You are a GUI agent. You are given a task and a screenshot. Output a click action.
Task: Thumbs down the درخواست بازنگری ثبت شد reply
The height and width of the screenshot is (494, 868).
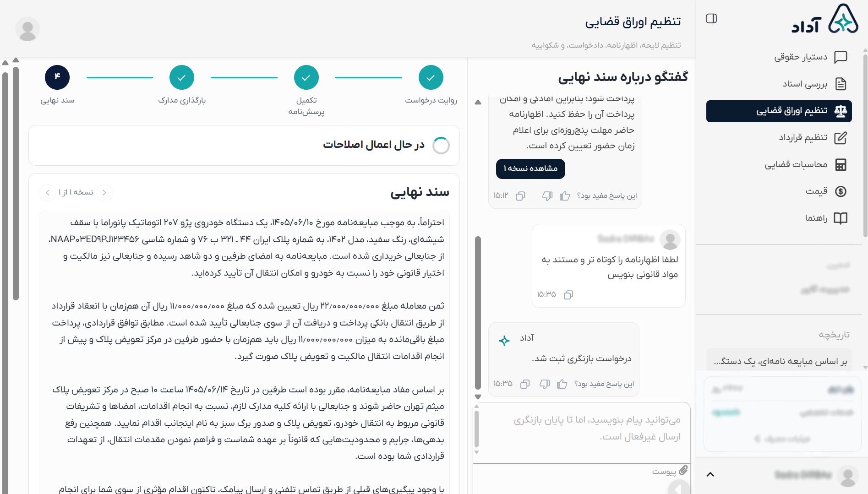click(545, 384)
